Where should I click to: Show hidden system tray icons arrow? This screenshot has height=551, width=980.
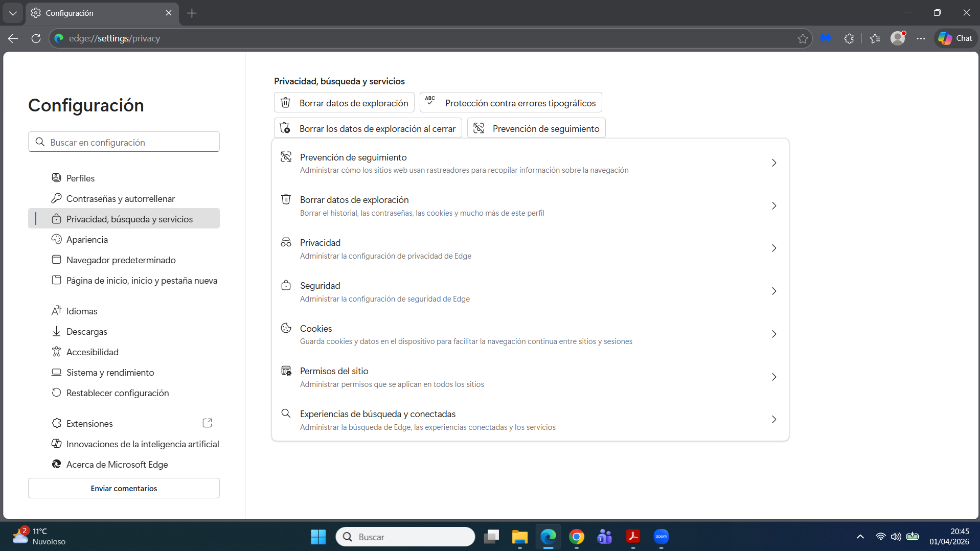[860, 537]
